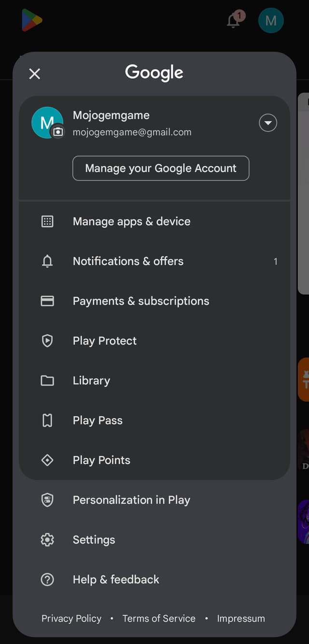Click the Settings gear icon
Image resolution: width=309 pixels, height=644 pixels.
(47, 540)
